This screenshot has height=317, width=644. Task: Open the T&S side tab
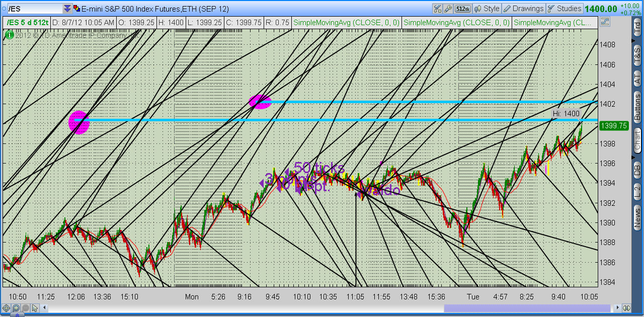tap(637, 56)
